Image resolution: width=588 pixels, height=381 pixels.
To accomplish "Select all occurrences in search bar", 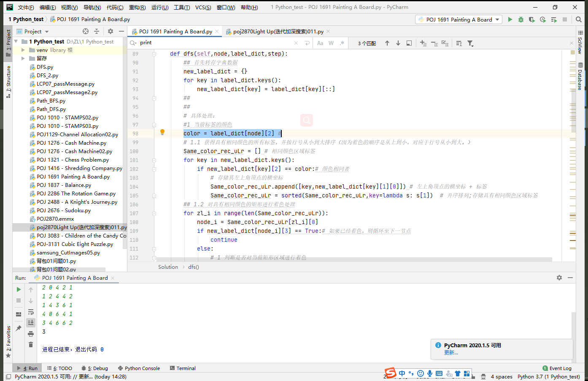I will pos(445,43).
